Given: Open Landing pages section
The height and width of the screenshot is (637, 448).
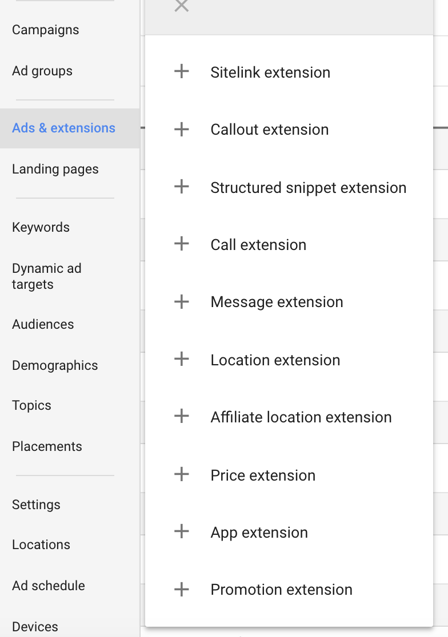Looking at the screenshot, I should tap(55, 169).
